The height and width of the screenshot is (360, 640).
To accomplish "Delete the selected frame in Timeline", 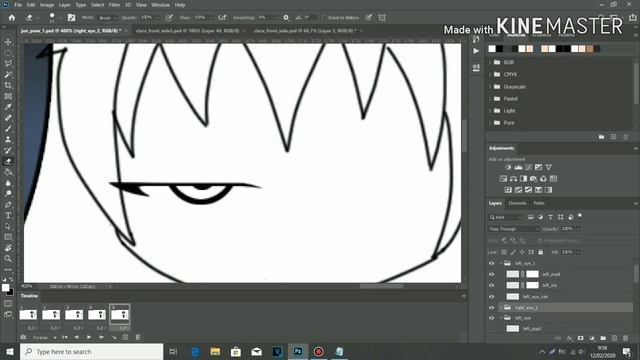I will 138,337.
